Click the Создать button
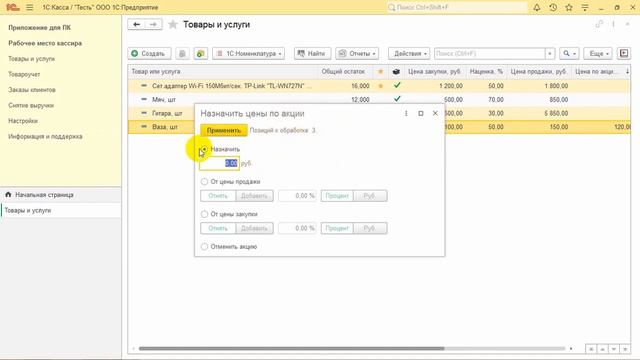The height and width of the screenshot is (360, 640). [149, 53]
